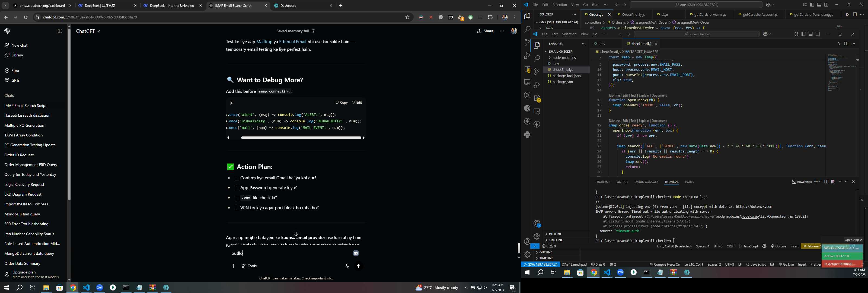Image resolution: width=868 pixels, height=293 pixels.
Task: Run checkEmail.js with the play button
Action: (x=839, y=44)
